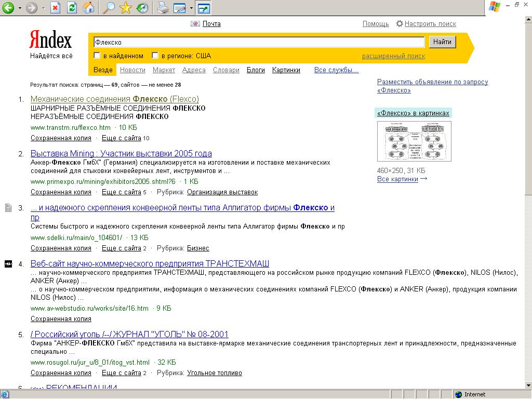Open Favorites with the star icon
This screenshot has height=399, width=532.
125,8
